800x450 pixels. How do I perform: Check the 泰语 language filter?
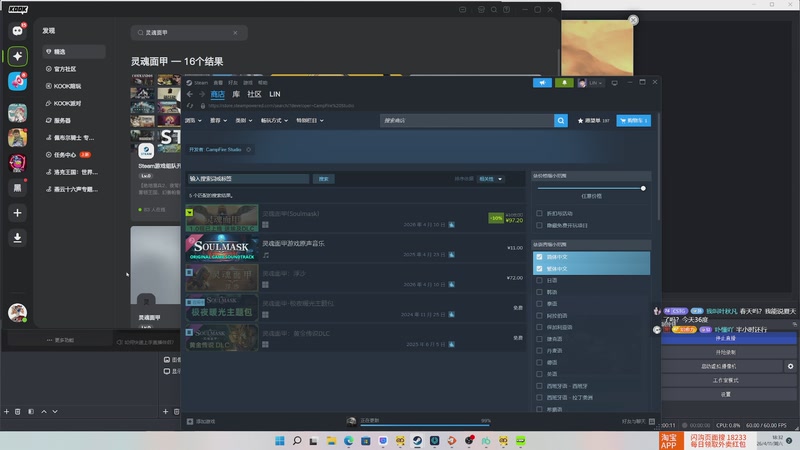click(539, 304)
